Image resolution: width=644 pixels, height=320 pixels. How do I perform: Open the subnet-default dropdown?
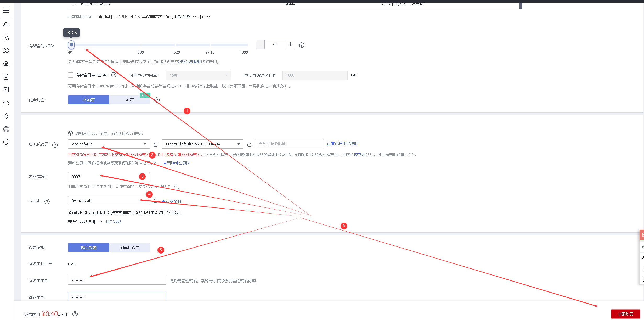point(202,144)
